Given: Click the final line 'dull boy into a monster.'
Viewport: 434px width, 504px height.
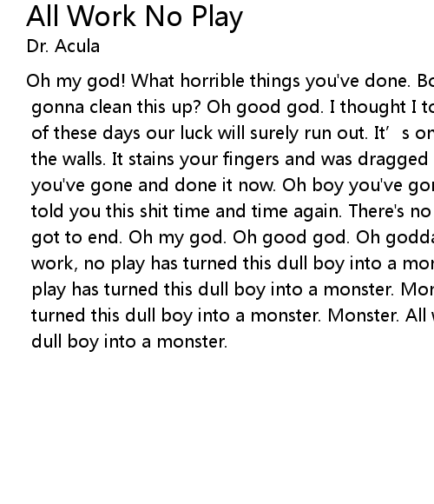Looking at the screenshot, I should (x=129, y=342).
